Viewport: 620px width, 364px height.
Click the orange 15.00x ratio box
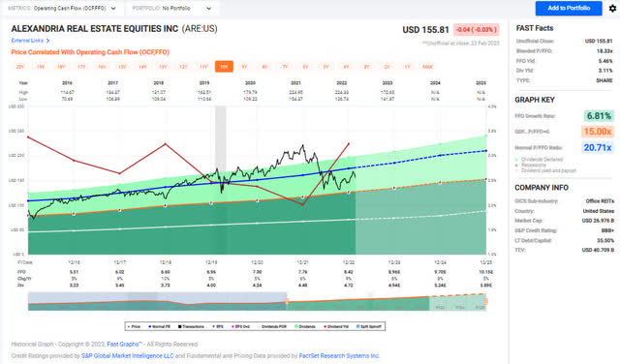598,132
